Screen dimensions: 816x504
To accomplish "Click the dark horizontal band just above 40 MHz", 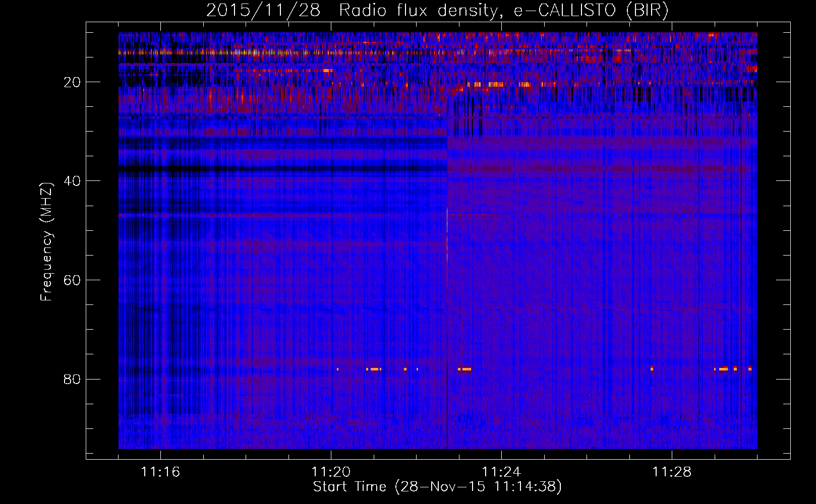I will click(x=282, y=168).
